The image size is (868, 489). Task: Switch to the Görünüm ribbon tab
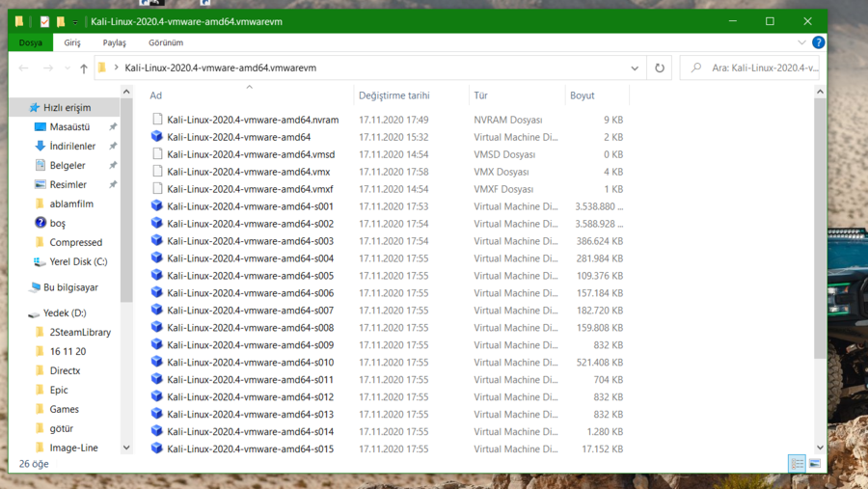166,42
